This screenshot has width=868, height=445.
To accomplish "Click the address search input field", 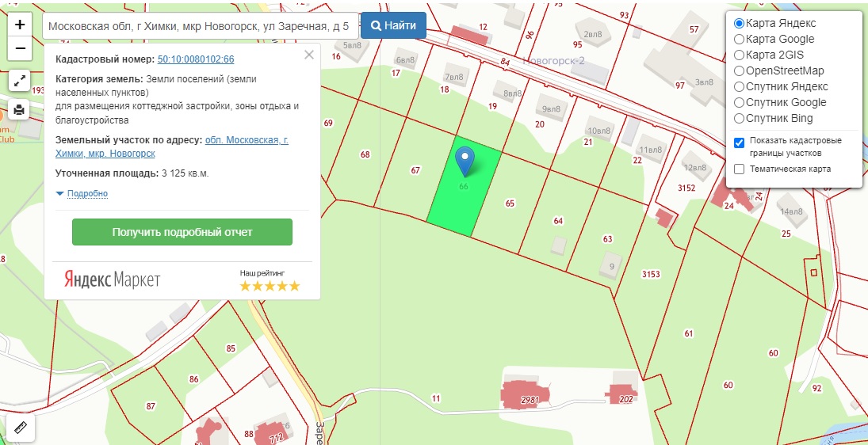I will click(x=200, y=26).
